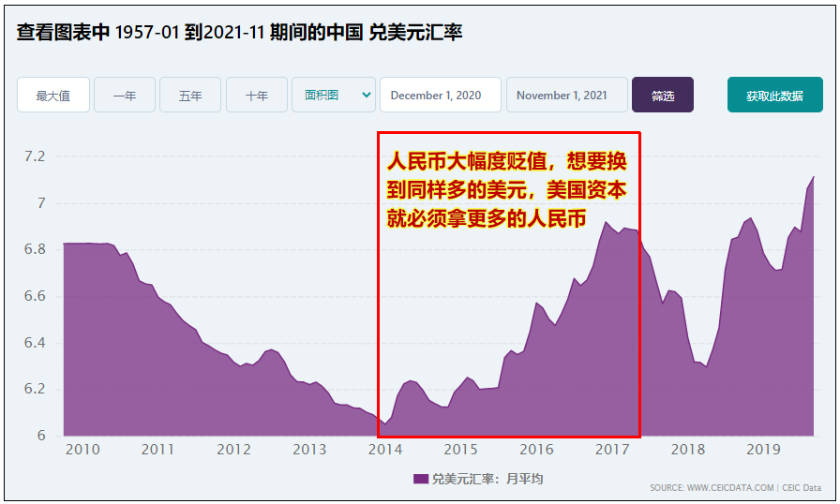Click the start date field December 1, 2020
This screenshot has width=840, height=504.
click(441, 96)
